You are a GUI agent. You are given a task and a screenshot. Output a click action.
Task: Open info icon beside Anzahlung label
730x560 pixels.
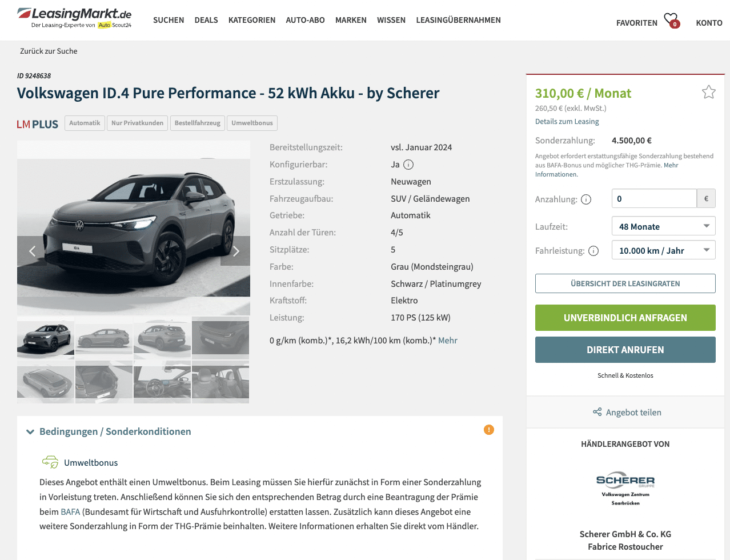tap(586, 199)
